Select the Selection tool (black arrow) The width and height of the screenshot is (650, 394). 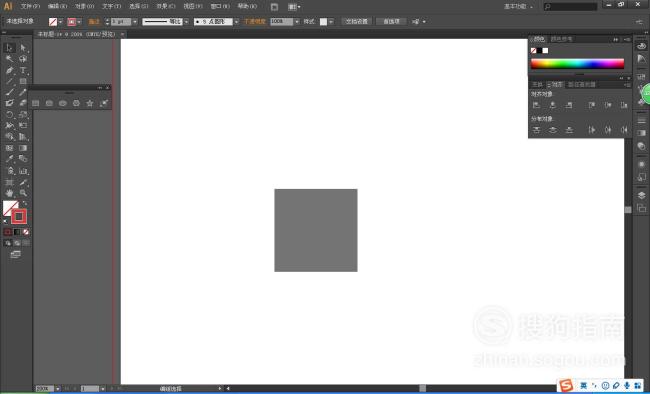coord(9,48)
